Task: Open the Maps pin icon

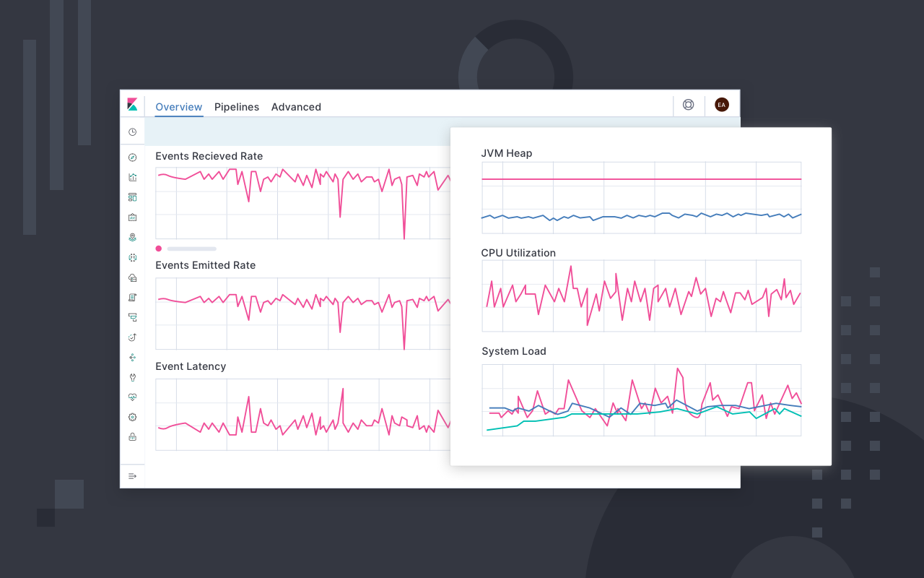Action: 132,237
